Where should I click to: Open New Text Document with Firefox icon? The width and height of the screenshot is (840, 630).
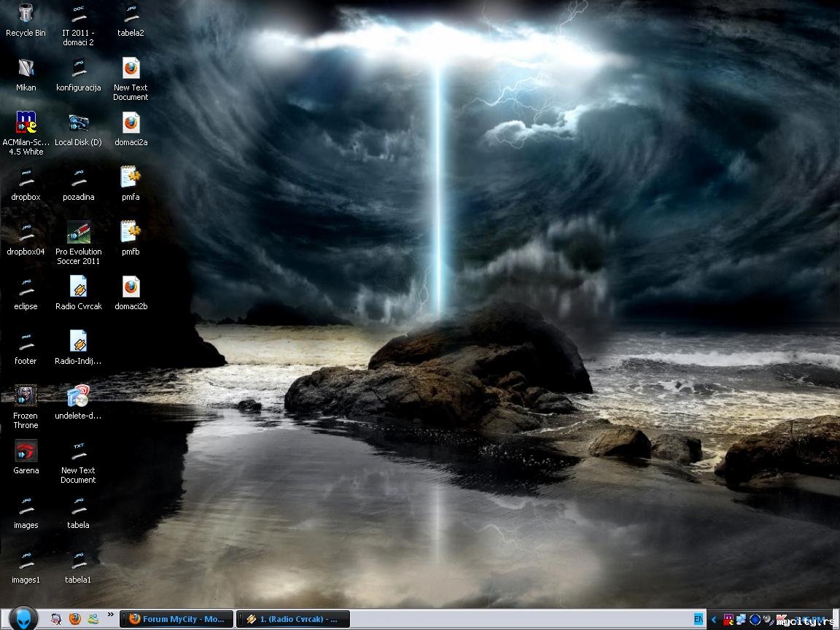(131, 79)
